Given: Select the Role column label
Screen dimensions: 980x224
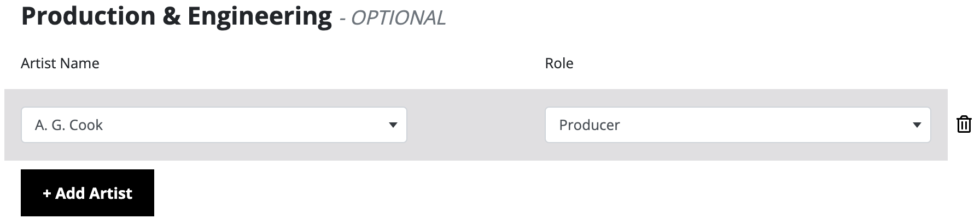Looking at the screenshot, I should coord(559,63).
